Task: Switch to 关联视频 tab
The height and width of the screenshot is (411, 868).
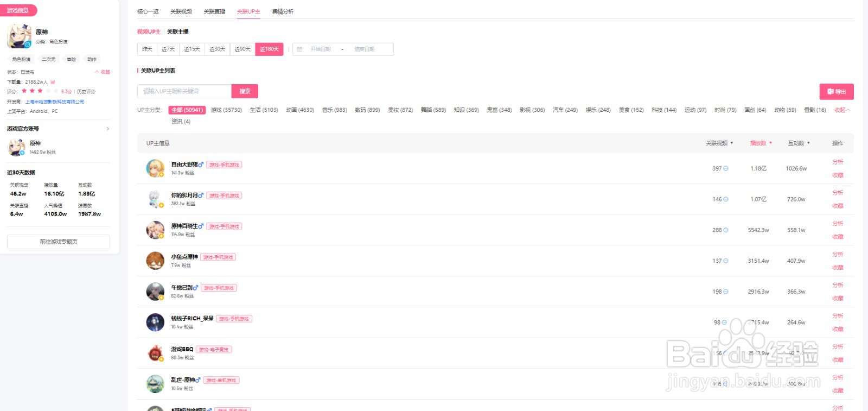Action: (x=181, y=11)
